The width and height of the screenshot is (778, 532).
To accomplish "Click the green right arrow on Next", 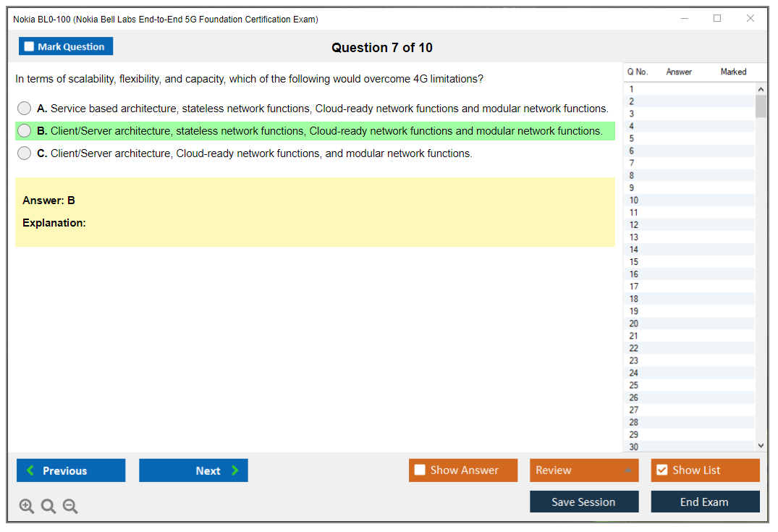I will [235, 470].
